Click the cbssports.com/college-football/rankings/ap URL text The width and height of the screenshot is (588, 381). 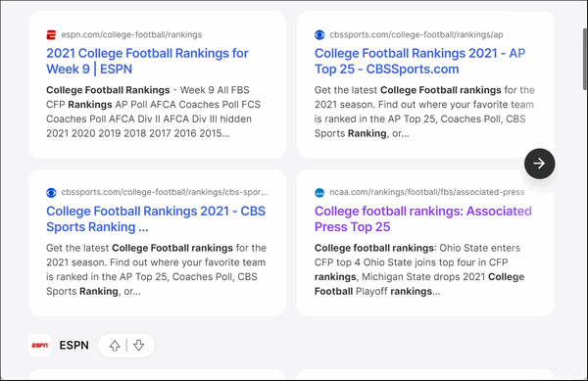pyautogui.click(x=416, y=35)
